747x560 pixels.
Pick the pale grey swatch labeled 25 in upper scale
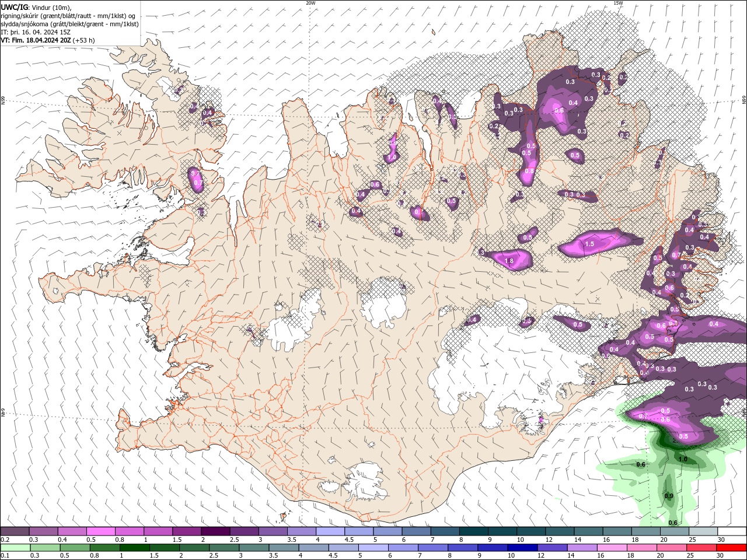pyautogui.click(x=703, y=531)
